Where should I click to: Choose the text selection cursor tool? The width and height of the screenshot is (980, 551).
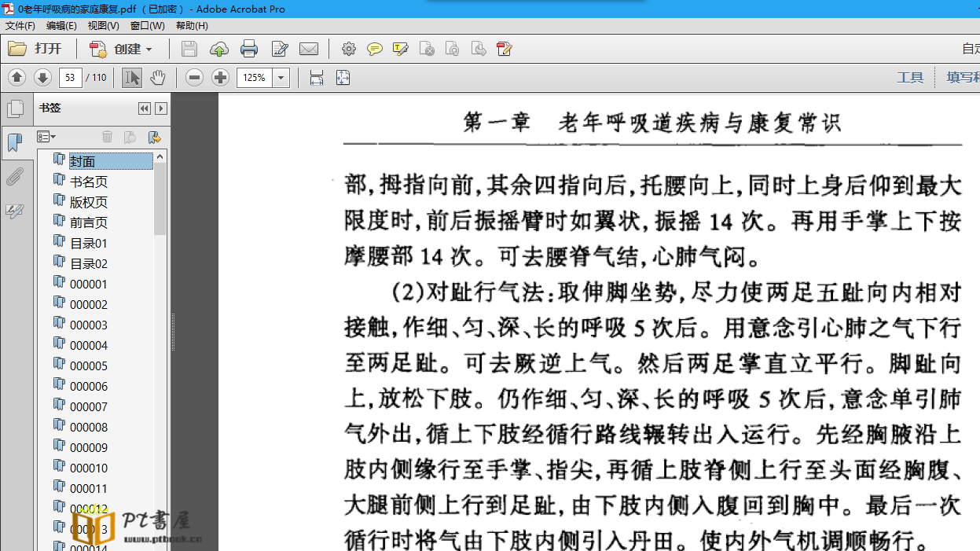click(x=132, y=77)
